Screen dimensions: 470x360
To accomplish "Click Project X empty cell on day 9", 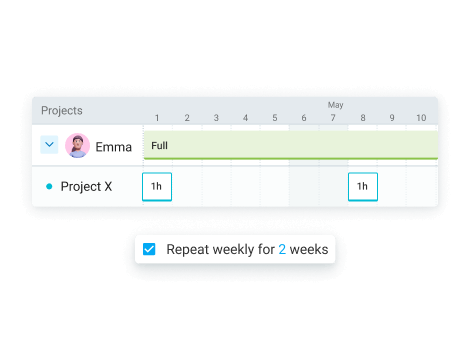I will [392, 187].
